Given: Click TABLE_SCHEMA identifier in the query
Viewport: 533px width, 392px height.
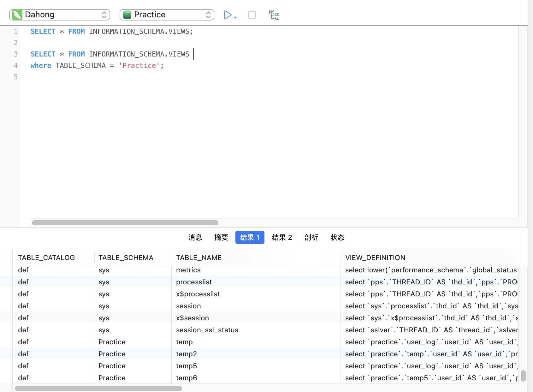Looking at the screenshot, I should [x=80, y=65].
